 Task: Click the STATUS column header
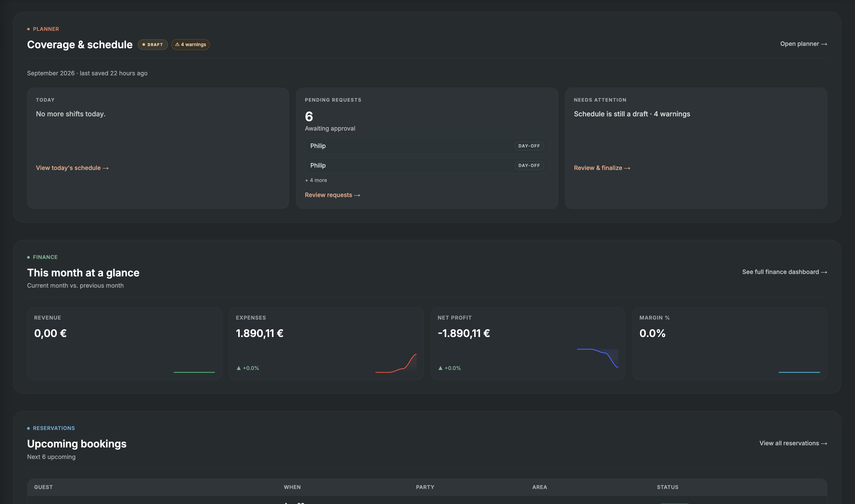[x=668, y=487]
